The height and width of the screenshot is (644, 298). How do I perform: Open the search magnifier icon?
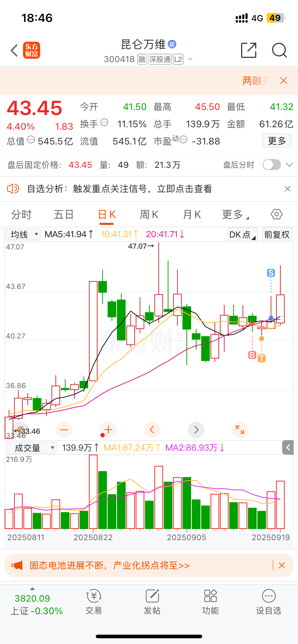(279, 50)
